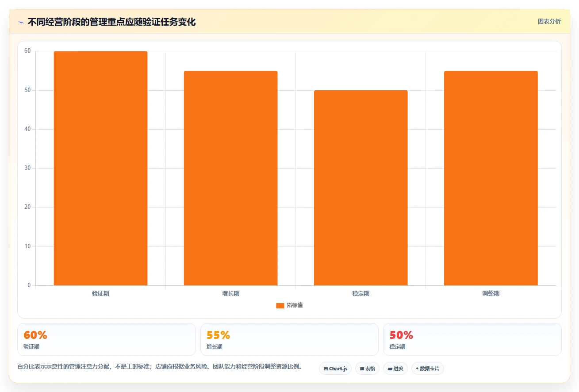Click the 增长期 x-axis label

click(x=230, y=293)
